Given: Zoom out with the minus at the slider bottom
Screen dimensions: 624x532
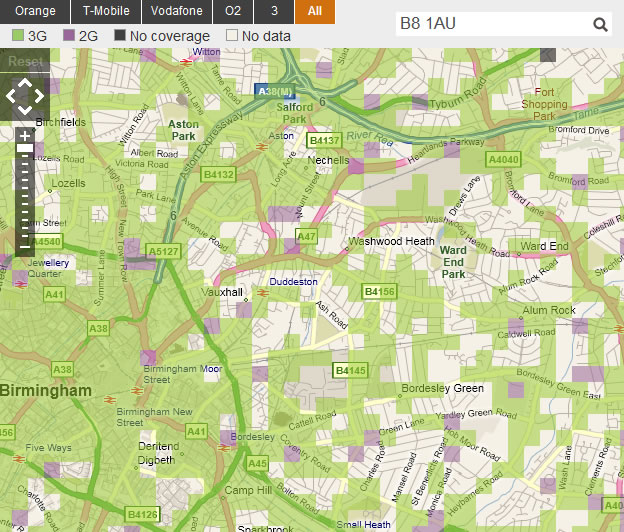Looking at the screenshot, I should click(25, 247).
